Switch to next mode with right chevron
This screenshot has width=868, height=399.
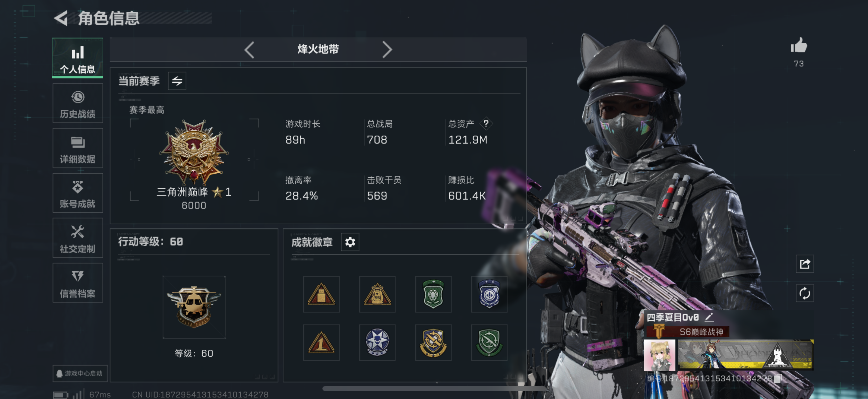coord(387,50)
